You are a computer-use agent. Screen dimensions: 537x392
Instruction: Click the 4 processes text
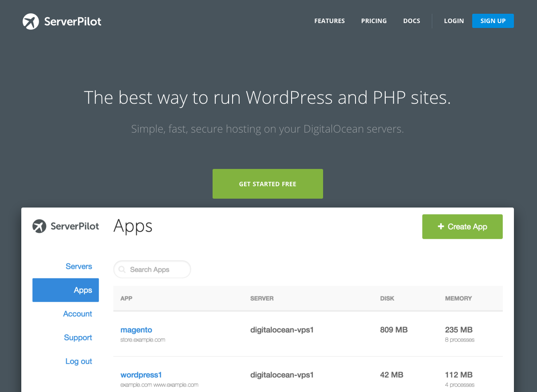(x=460, y=385)
